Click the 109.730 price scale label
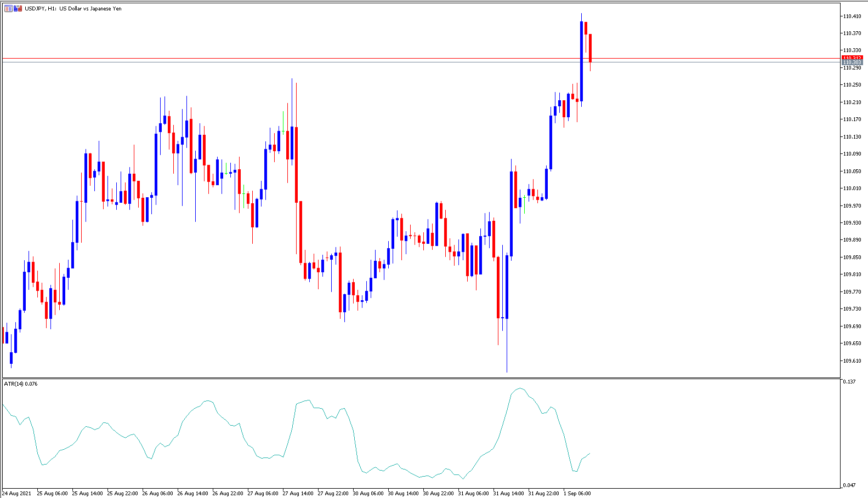This screenshot has height=498, width=868. [852, 309]
